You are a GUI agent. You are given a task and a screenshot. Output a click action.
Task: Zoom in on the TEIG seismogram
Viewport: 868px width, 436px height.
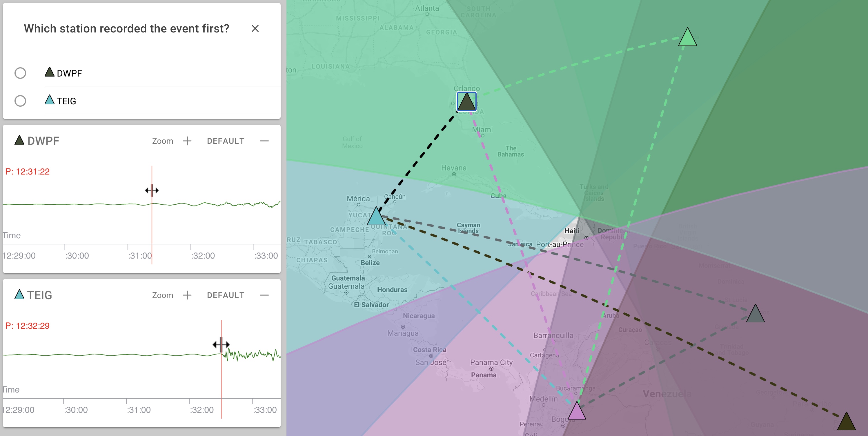pos(187,295)
